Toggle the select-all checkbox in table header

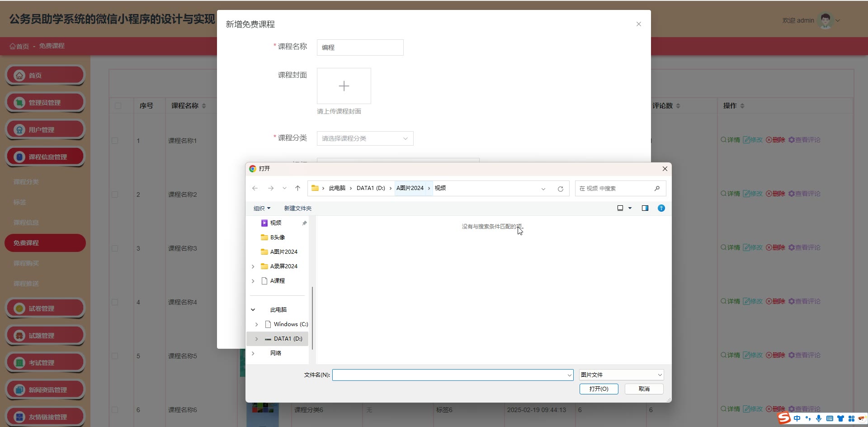118,106
